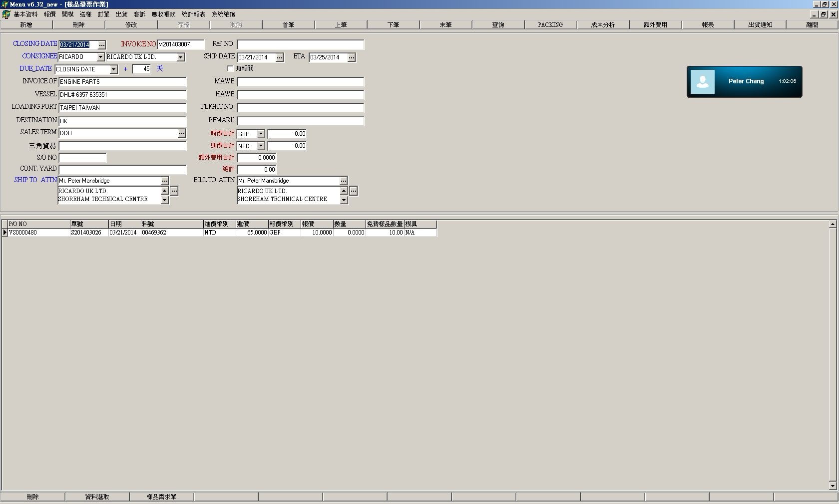This screenshot has width=839, height=504.
Task: Go to last record with 末筆
Action: [x=445, y=25]
